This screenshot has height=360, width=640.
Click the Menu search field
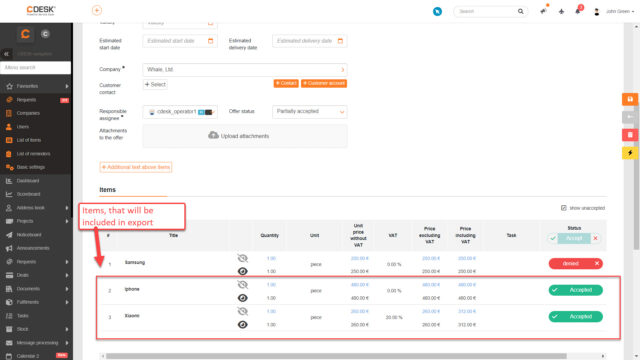click(x=36, y=67)
